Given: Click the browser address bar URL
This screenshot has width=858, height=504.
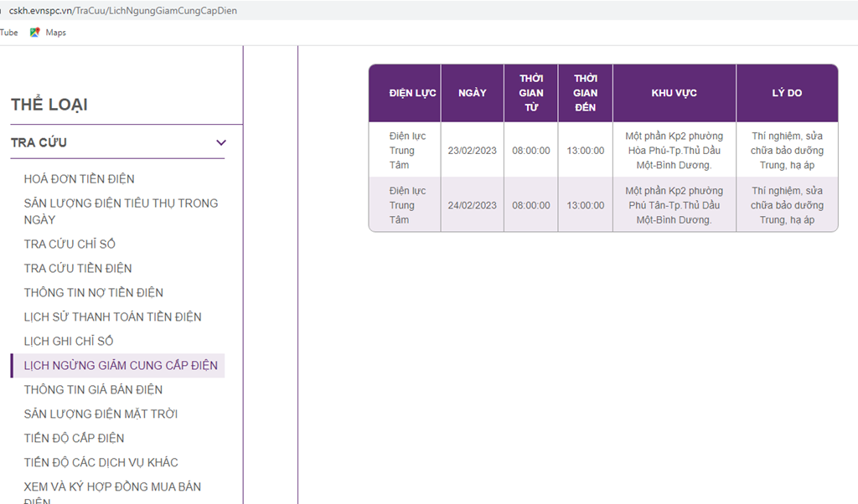Looking at the screenshot, I should 122,10.
